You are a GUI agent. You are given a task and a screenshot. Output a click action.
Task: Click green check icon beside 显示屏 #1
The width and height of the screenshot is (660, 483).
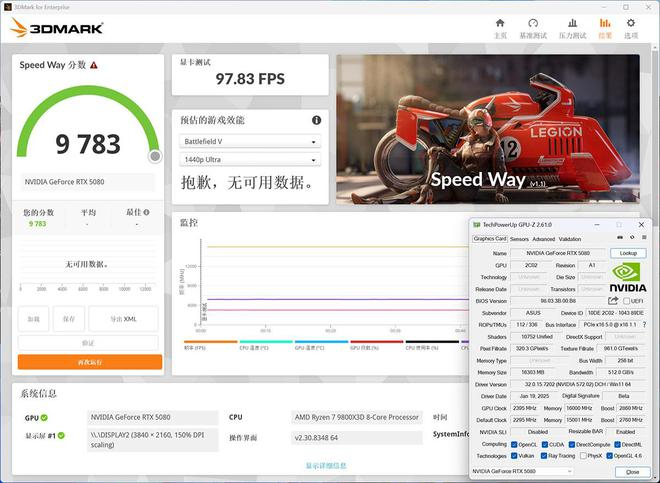point(61,435)
